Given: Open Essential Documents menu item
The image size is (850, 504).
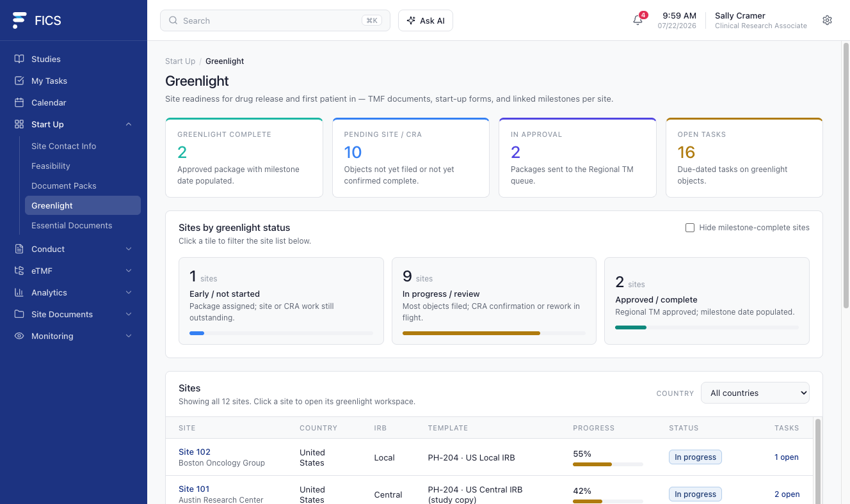Looking at the screenshot, I should click(x=83, y=225).
